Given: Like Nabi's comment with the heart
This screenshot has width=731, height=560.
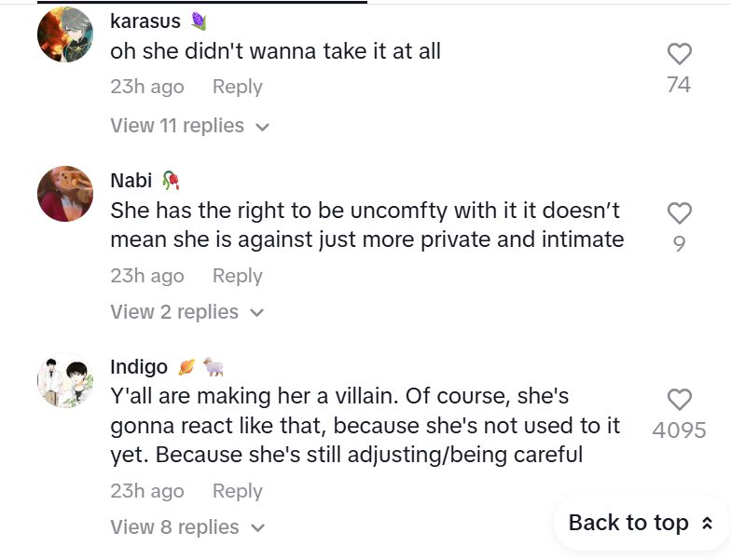Looking at the screenshot, I should 679,213.
